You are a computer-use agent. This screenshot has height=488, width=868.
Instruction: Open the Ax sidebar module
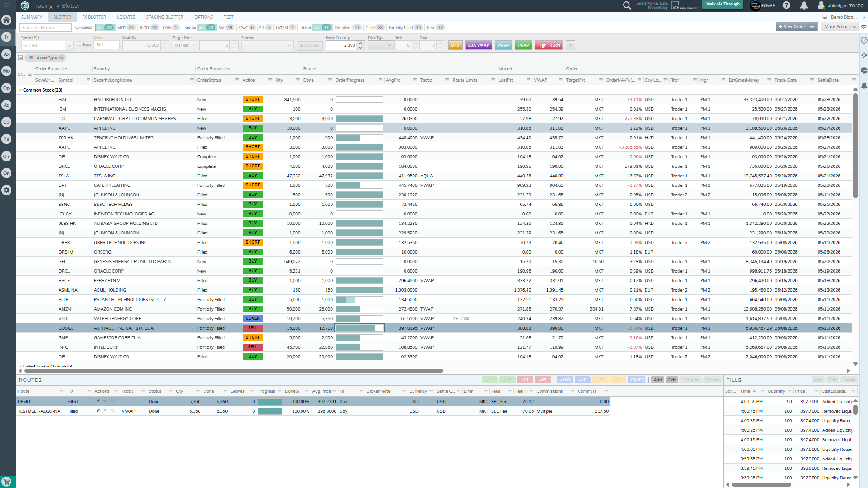[x=6, y=54]
